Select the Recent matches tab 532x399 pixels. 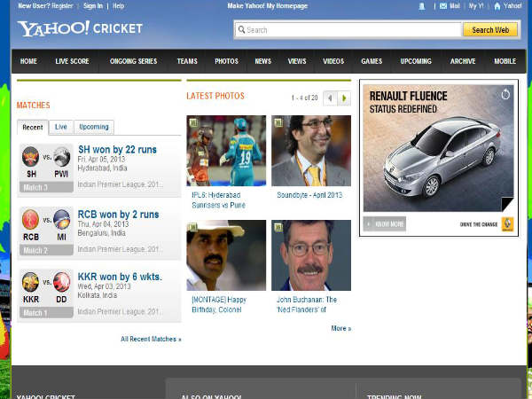[x=33, y=127]
